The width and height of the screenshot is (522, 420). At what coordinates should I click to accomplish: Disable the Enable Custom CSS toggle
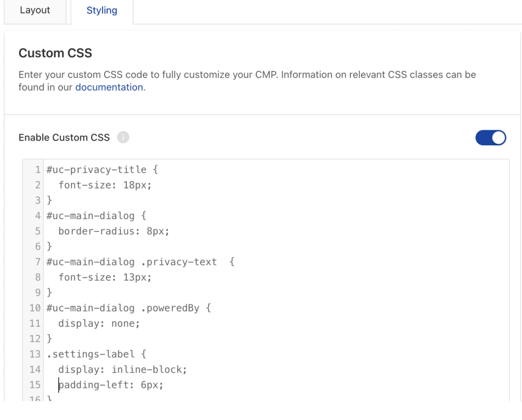[x=490, y=138]
